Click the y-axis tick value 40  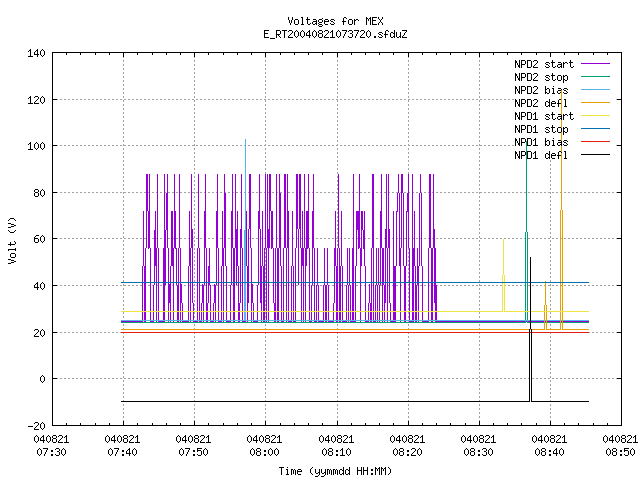[x=39, y=286]
